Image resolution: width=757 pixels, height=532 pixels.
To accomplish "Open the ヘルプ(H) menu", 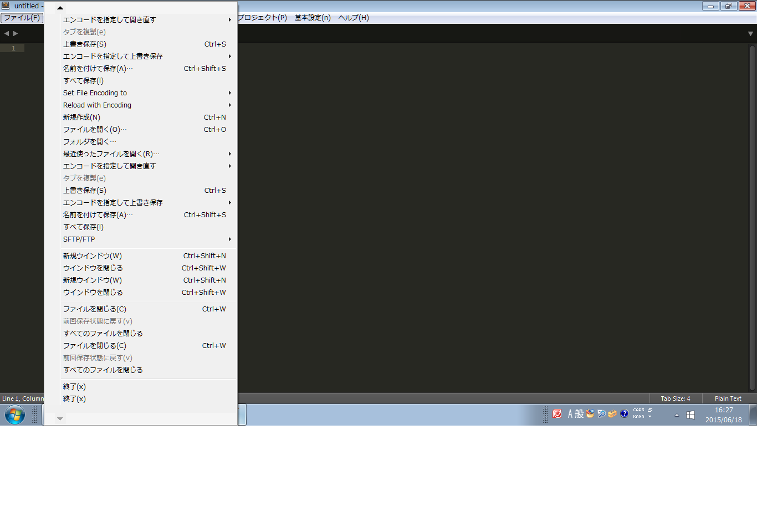I will click(354, 18).
